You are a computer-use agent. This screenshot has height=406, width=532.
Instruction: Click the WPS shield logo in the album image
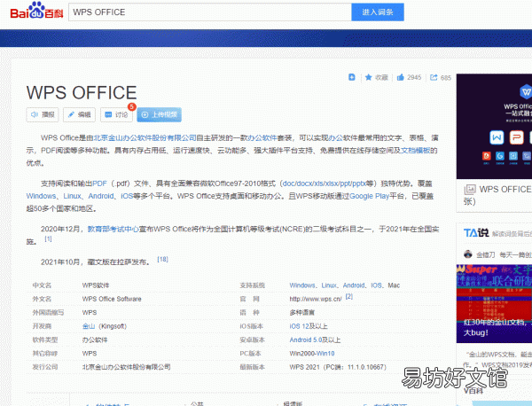coord(526,92)
